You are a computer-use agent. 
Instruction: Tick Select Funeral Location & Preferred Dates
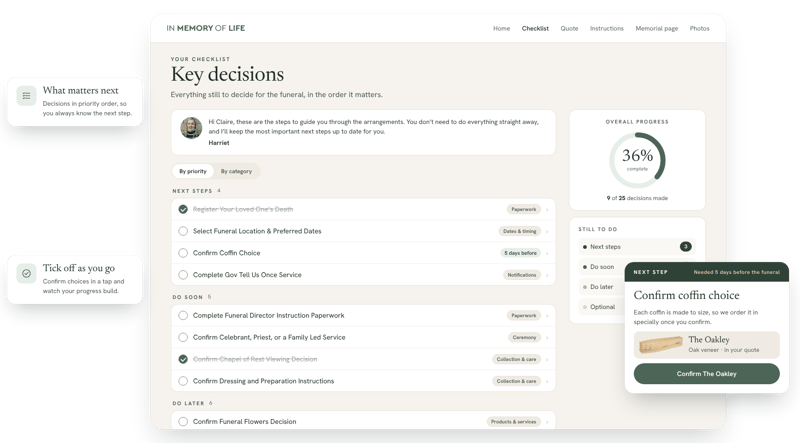183,231
